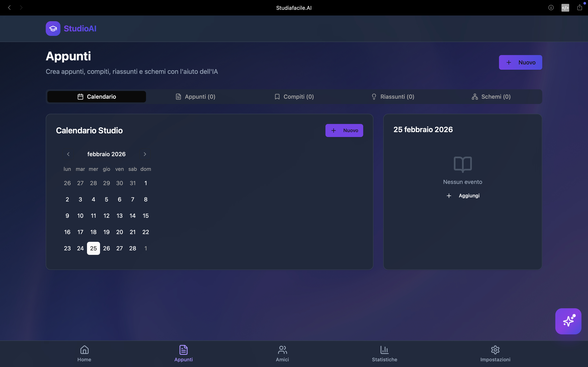
Task: Go to Home via bottom navigation
Action: [x=84, y=353]
